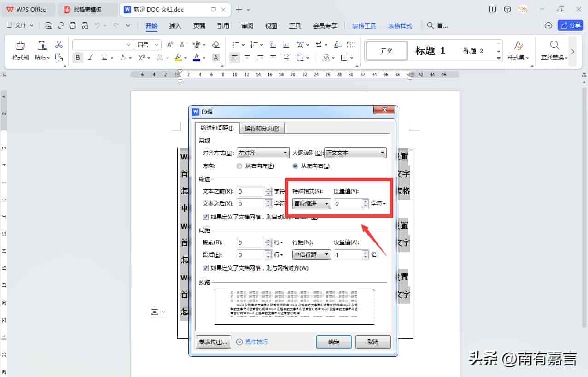Click the Sort A-Z icon
The image size is (588, 377).
338,45
